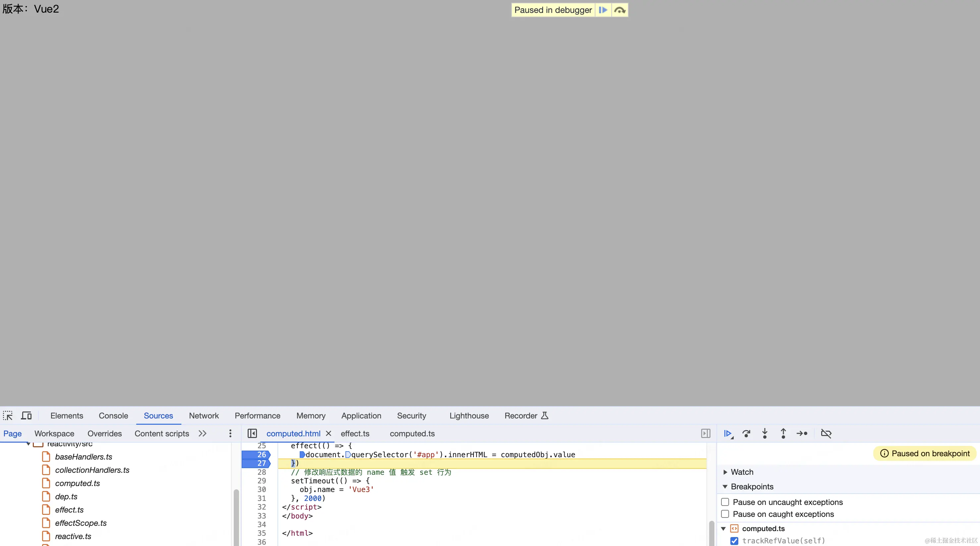Hide the debugger sidebar
The height and width of the screenshot is (546, 980).
tap(706, 433)
